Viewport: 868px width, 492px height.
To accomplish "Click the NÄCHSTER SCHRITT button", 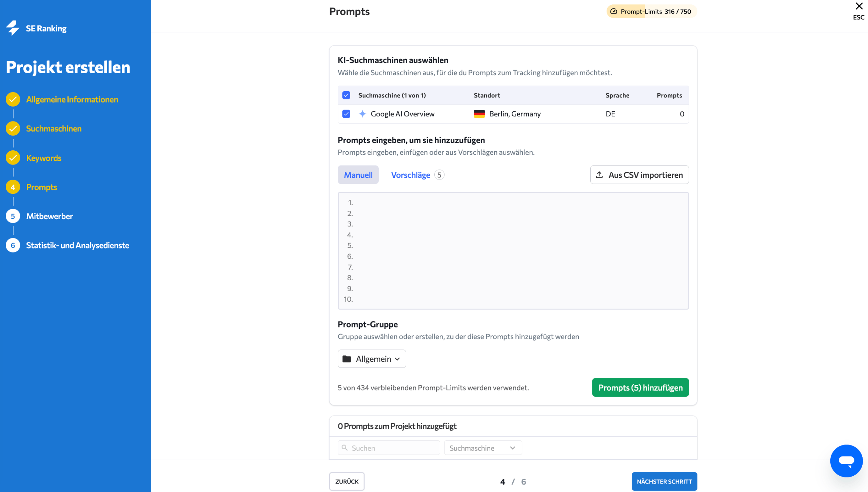I will pos(664,481).
